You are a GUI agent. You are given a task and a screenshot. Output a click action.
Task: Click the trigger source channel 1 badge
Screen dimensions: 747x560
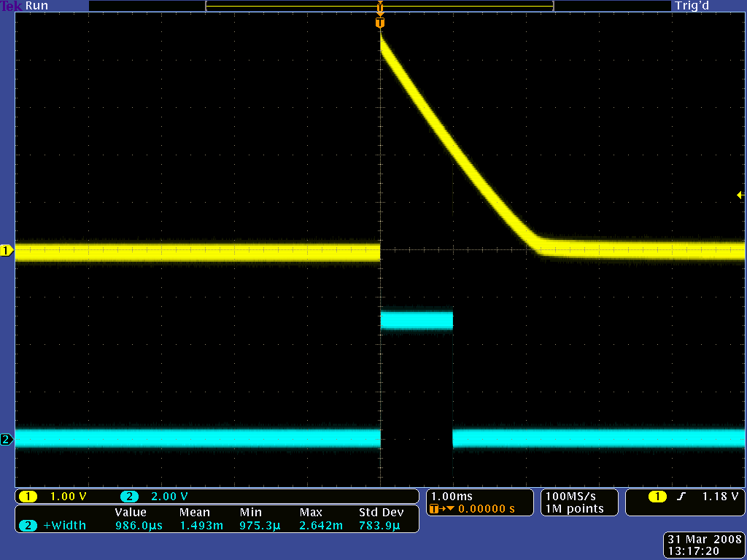(657, 497)
